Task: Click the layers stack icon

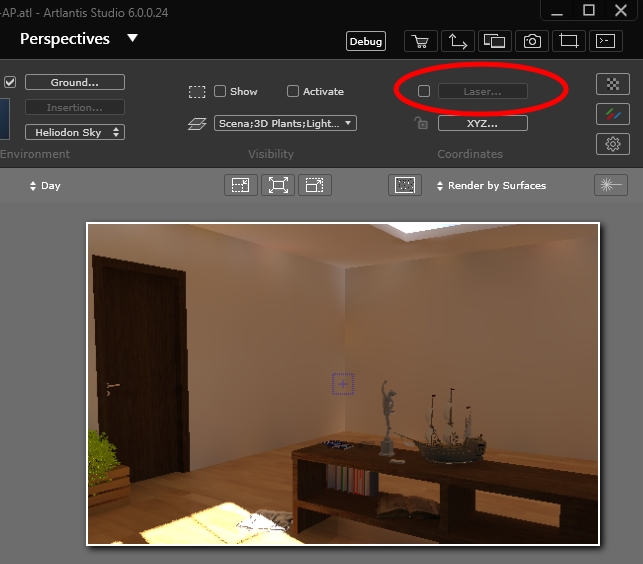Action: pos(197,123)
